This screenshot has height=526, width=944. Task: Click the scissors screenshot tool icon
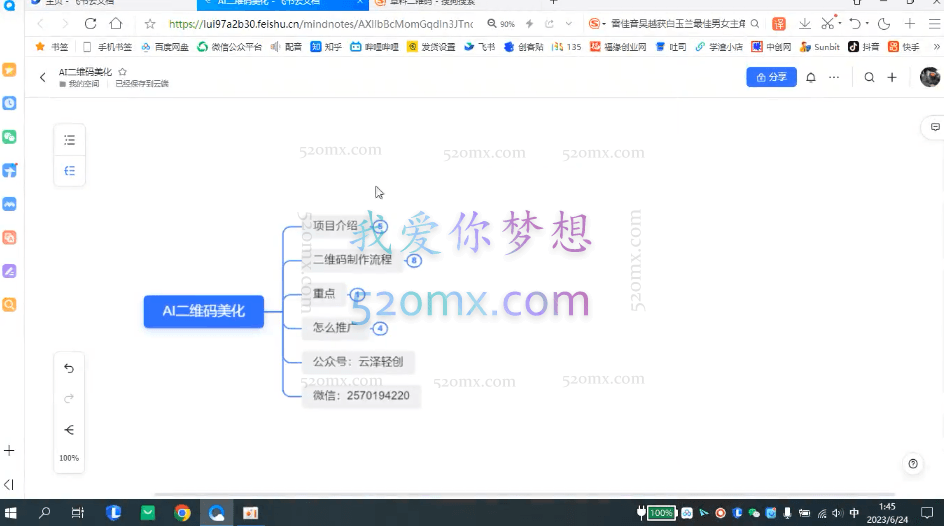[x=828, y=23]
